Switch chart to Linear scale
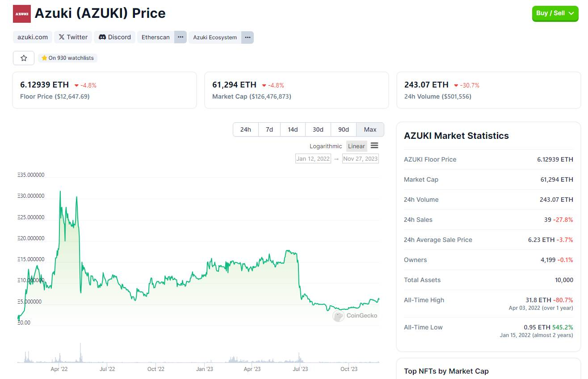 [x=357, y=146]
